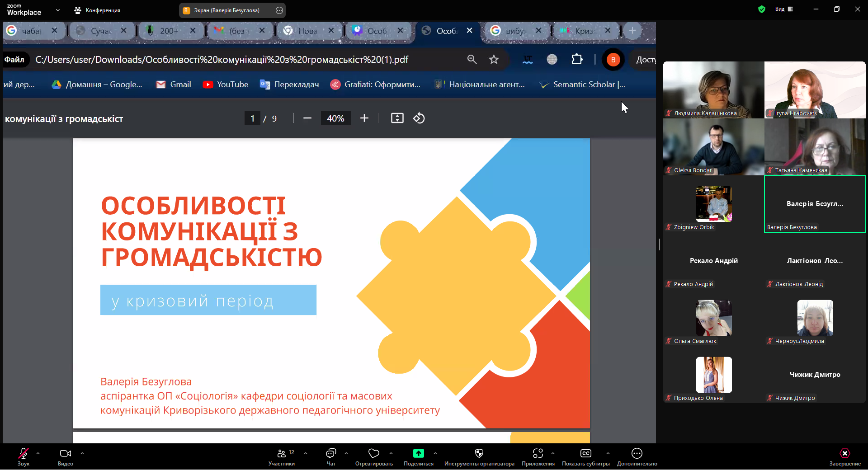The height and width of the screenshot is (470, 868).
Task: Click the zoom magnifier icon in address bar
Action: coord(472,59)
